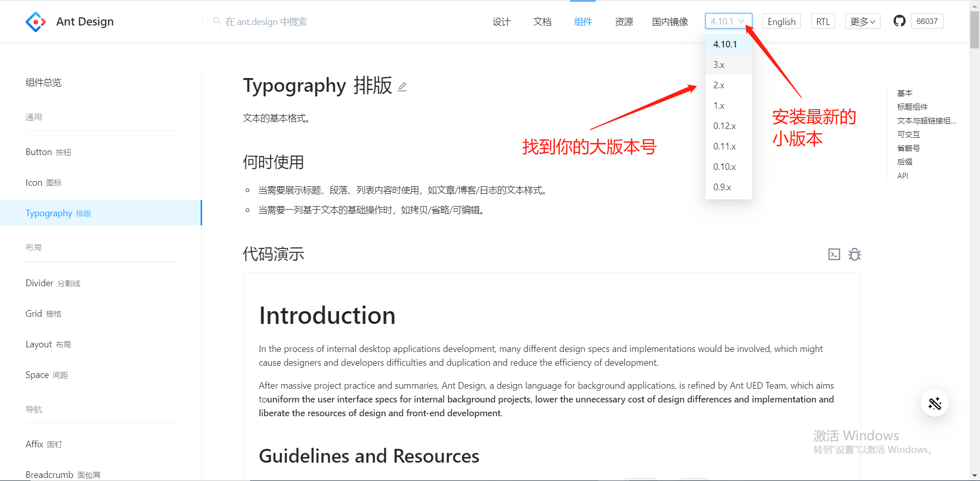980x481 pixels.
Task: Click the search magnifier icon
Action: (217, 21)
